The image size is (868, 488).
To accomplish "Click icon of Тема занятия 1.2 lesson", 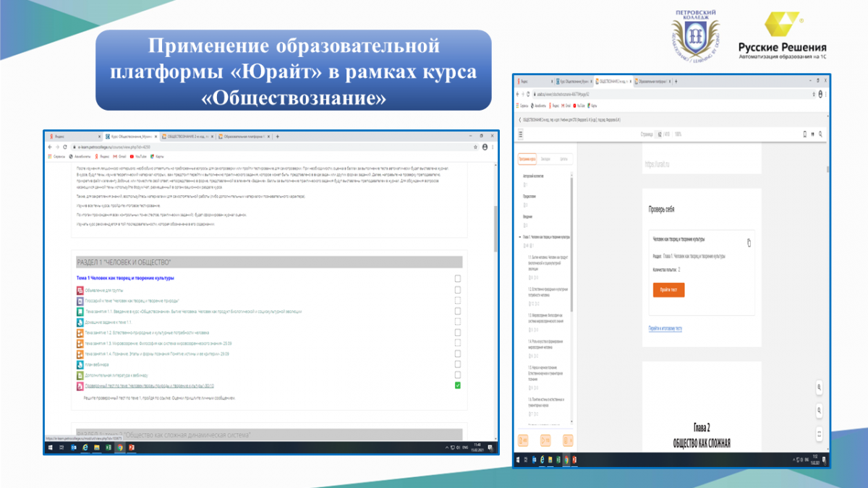I will (80, 333).
